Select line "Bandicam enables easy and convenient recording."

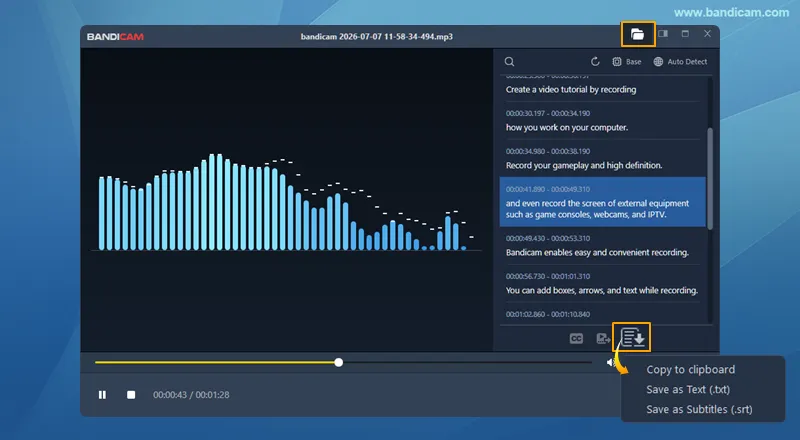click(597, 253)
